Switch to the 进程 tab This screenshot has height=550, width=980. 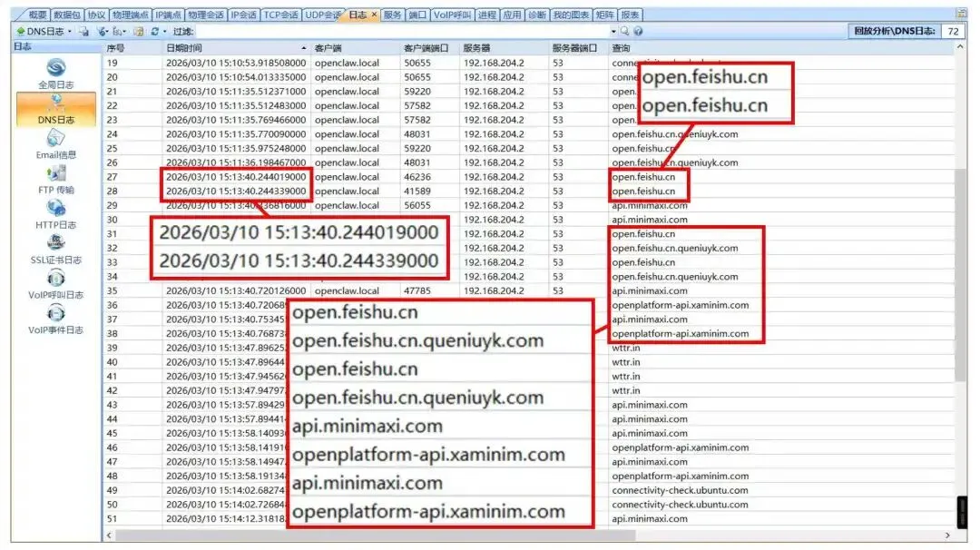[487, 15]
